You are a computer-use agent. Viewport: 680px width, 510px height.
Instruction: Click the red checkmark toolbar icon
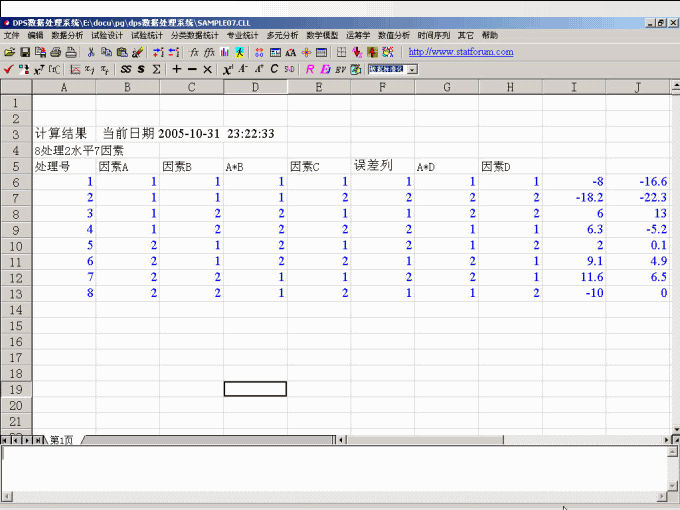tap(8, 70)
